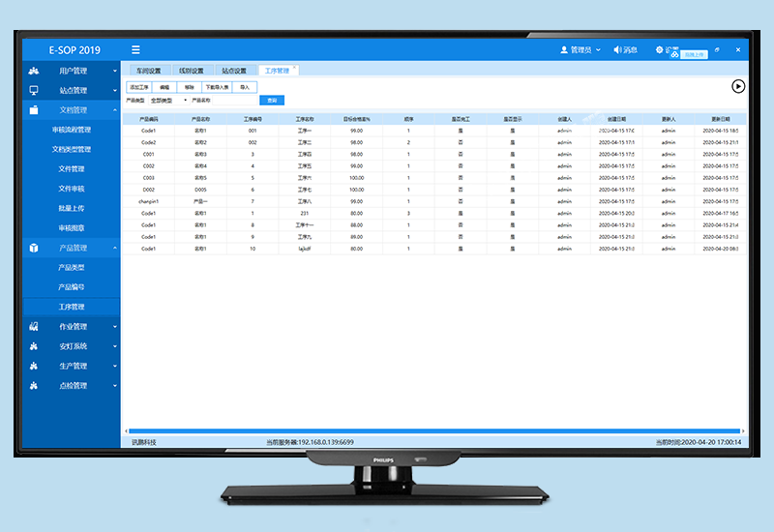The height and width of the screenshot is (532, 774).
Task: Open settings via the gear icon
Action: pyautogui.click(x=660, y=49)
